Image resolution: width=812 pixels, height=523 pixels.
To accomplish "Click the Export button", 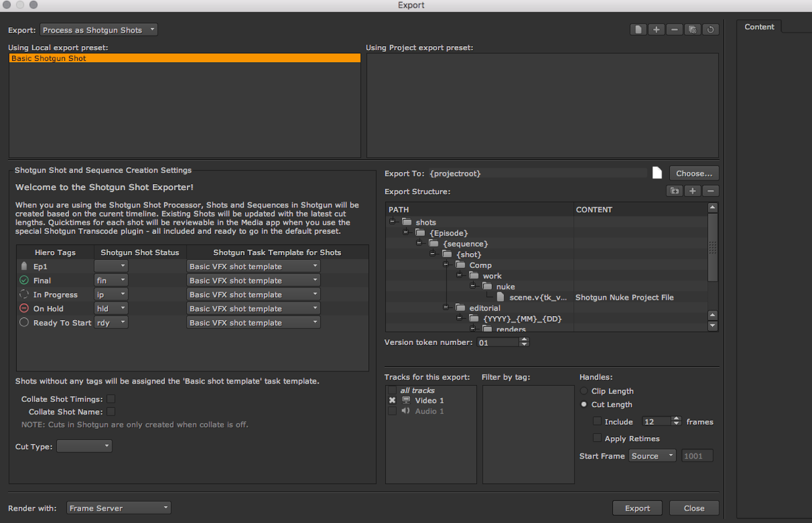I will tap(637, 508).
